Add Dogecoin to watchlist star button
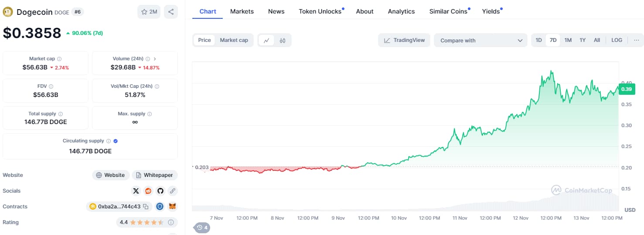 coord(149,12)
